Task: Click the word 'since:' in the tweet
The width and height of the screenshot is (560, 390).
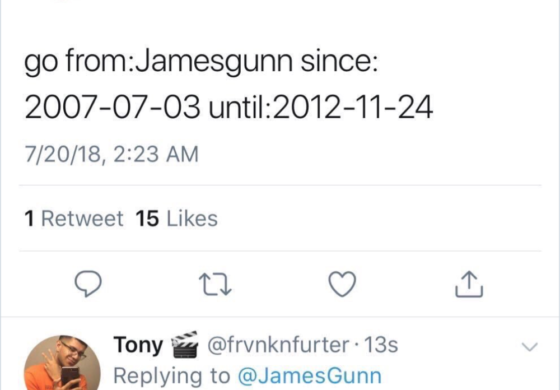Action: pyautogui.click(x=339, y=61)
